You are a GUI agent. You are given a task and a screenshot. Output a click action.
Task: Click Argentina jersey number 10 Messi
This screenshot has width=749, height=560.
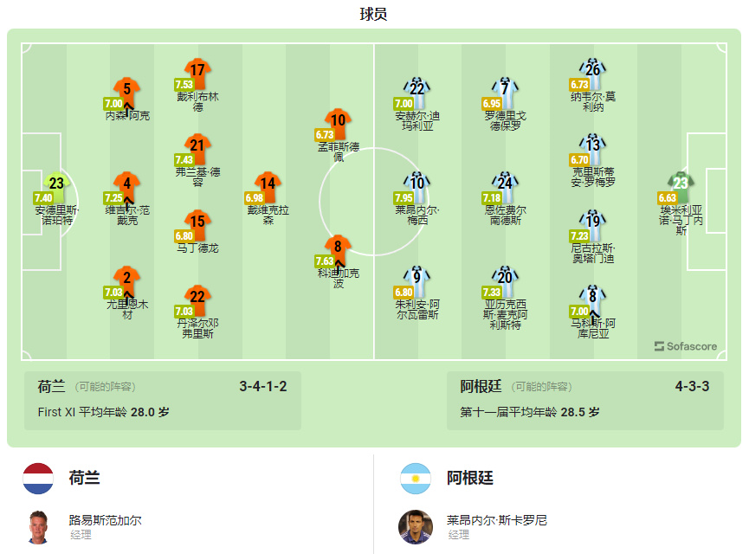coord(417,187)
